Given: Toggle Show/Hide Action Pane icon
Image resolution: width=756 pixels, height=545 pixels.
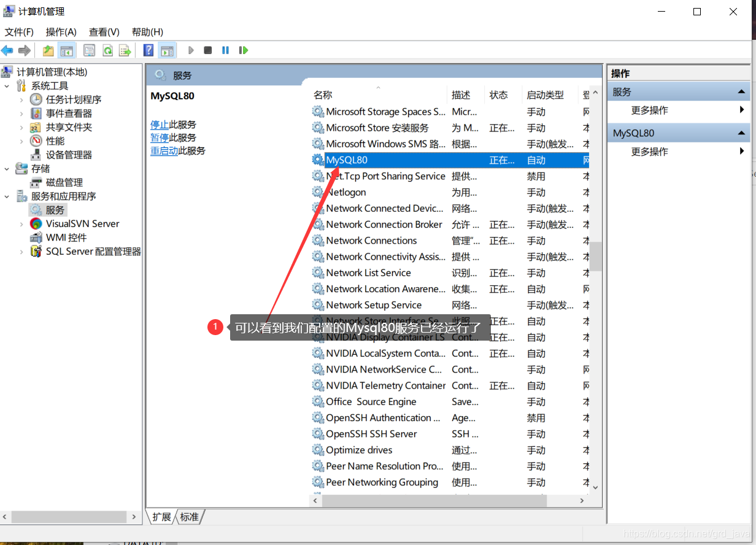Looking at the screenshot, I should point(167,50).
